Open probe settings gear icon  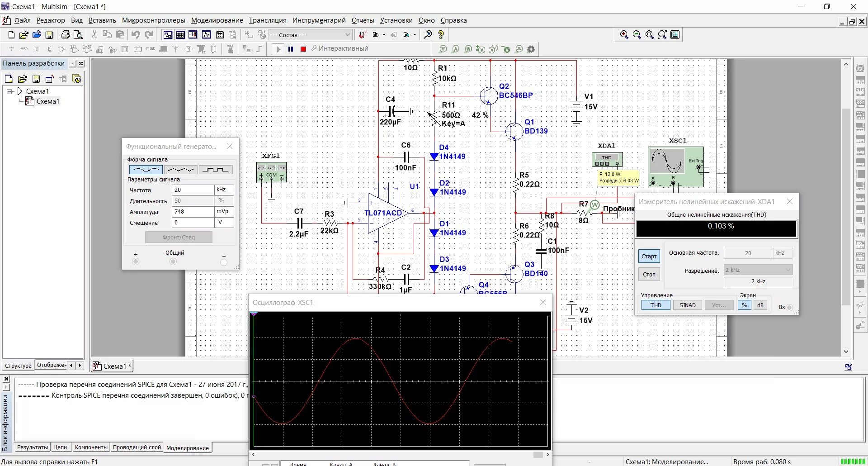(531, 49)
